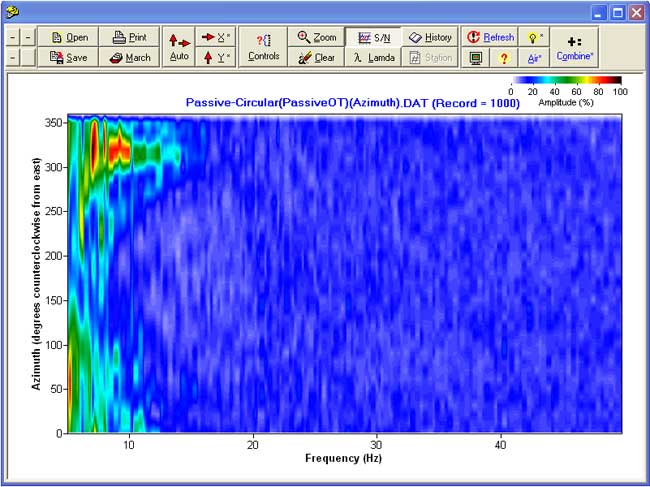Click the 200 tick on azimuth axis
The height and width of the screenshot is (487, 650).
53,256
